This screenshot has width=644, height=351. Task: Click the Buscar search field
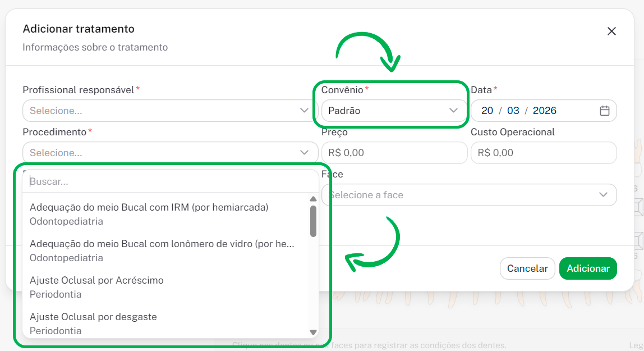[x=168, y=182]
